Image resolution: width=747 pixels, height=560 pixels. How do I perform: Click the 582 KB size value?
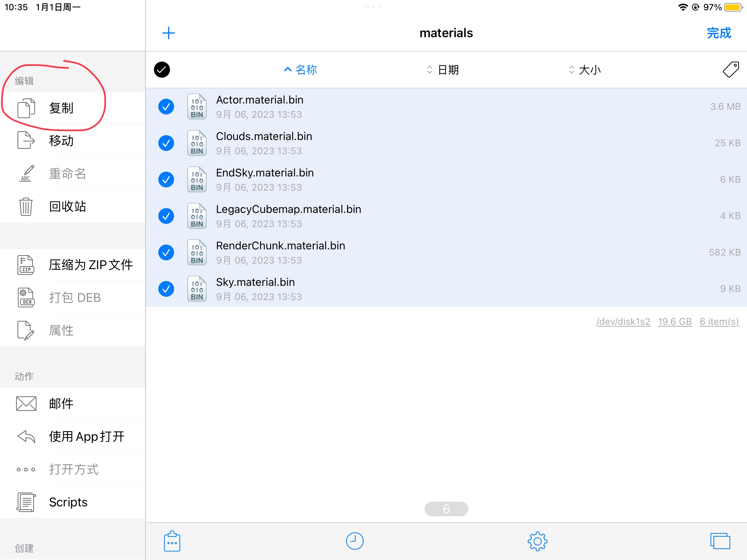725,252
